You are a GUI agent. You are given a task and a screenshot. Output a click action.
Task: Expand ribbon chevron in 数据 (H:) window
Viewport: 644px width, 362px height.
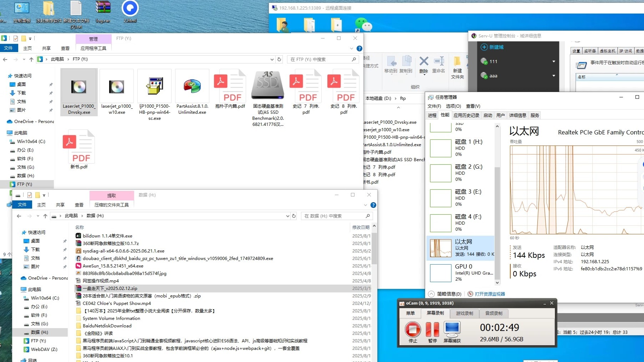coord(366,205)
